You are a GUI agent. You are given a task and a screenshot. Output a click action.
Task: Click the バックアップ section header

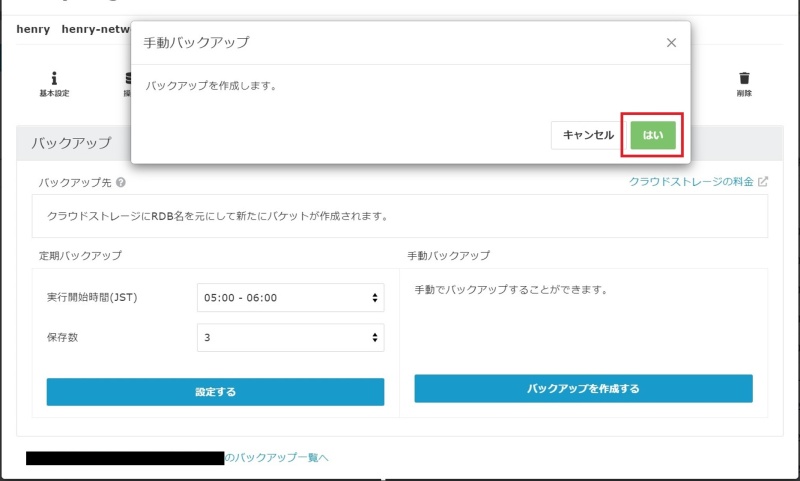coord(72,143)
